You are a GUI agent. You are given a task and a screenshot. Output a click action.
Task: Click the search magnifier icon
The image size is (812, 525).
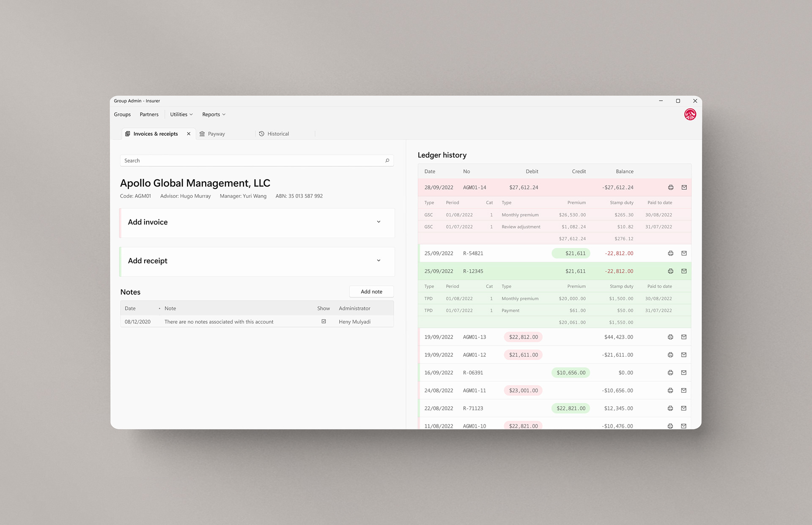click(x=387, y=161)
